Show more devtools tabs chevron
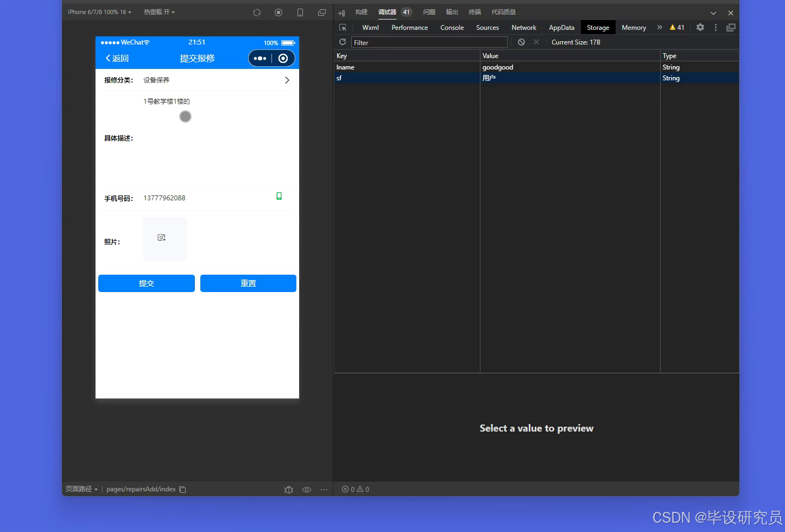 coord(660,27)
